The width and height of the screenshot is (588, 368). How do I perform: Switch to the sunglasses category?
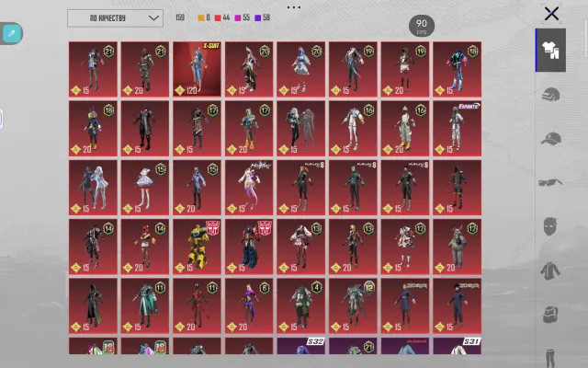[x=550, y=182]
